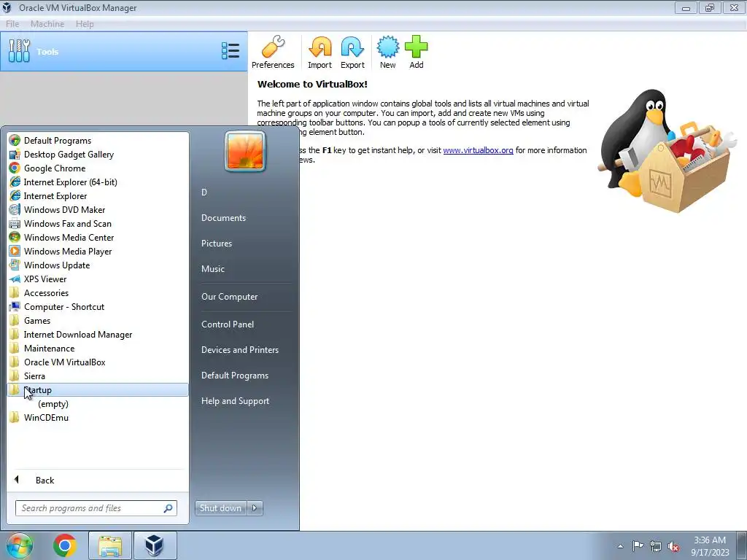The height and width of the screenshot is (560, 747).
Task: Launch XPS Viewer
Action: click(x=98, y=279)
